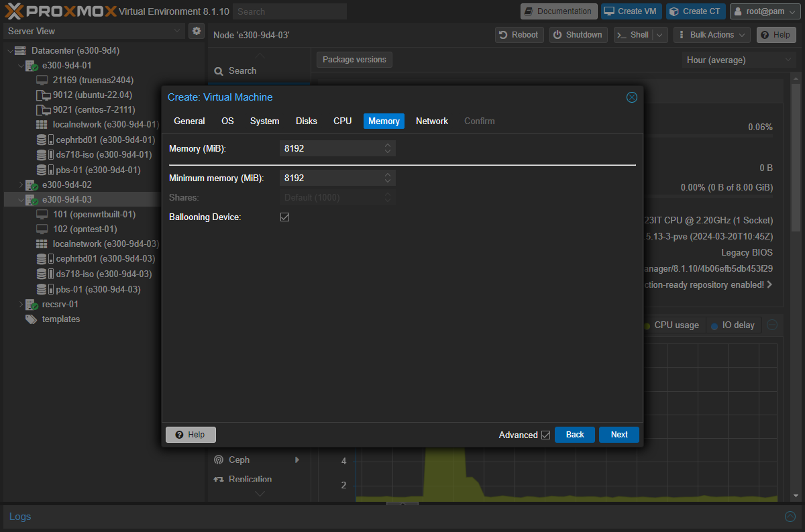805x532 pixels.
Task: Open Server View settings gear
Action: tap(196, 31)
